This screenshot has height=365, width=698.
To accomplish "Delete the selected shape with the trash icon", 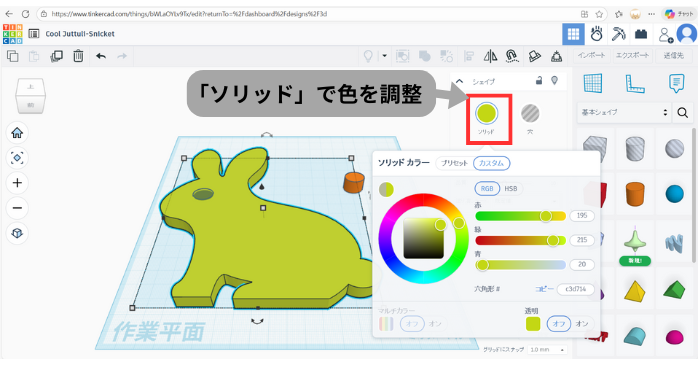I will coord(78,56).
